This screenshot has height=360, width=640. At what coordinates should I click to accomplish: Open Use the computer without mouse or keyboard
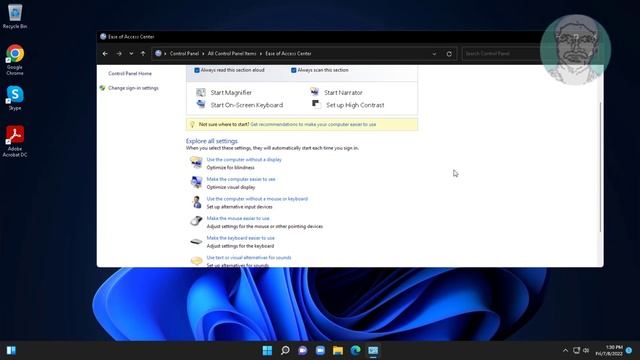257,199
